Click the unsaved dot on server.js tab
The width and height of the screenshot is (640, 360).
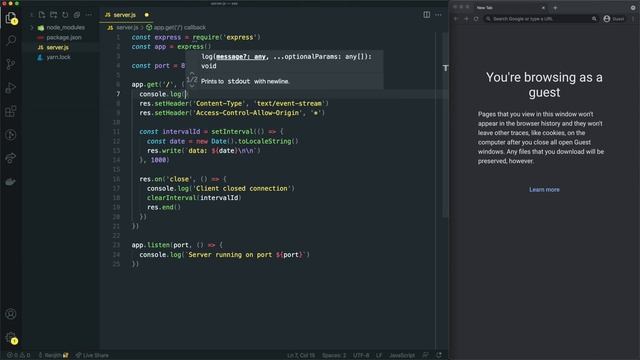click(x=147, y=15)
